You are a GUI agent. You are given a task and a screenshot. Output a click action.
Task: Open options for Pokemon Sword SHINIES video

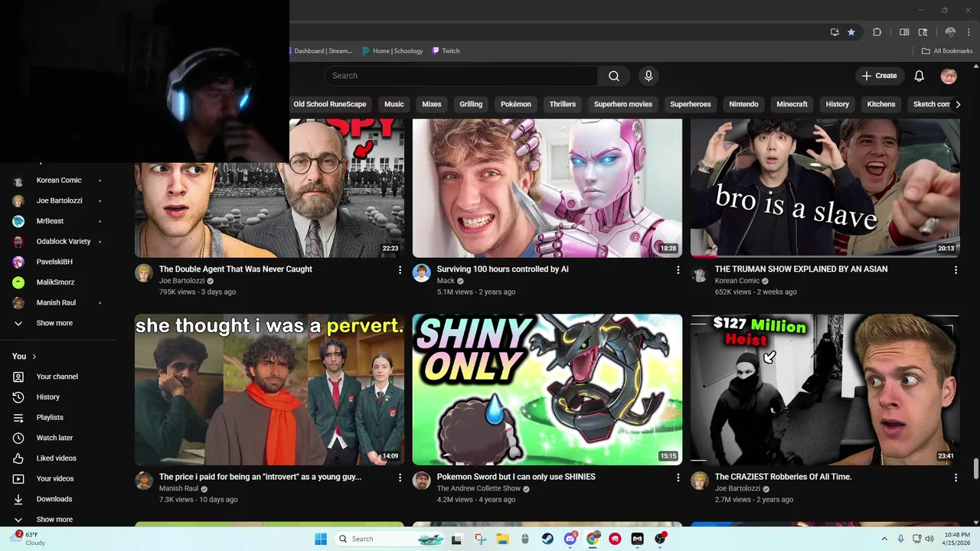pyautogui.click(x=678, y=478)
